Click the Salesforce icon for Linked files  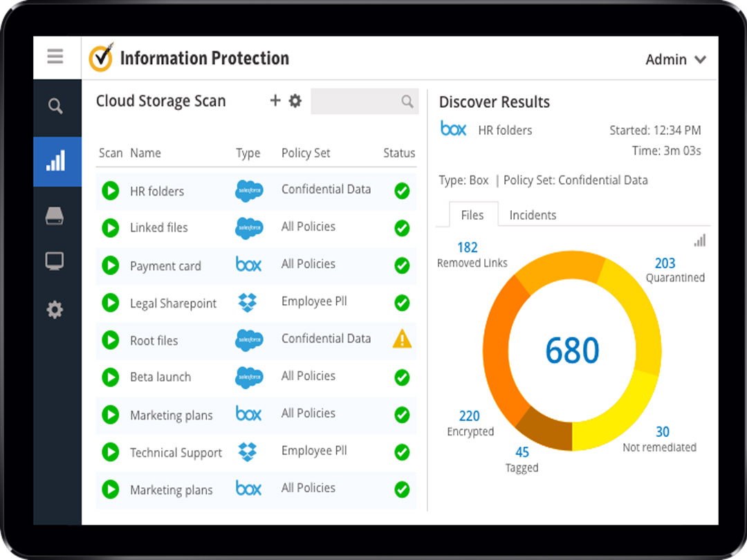(249, 228)
